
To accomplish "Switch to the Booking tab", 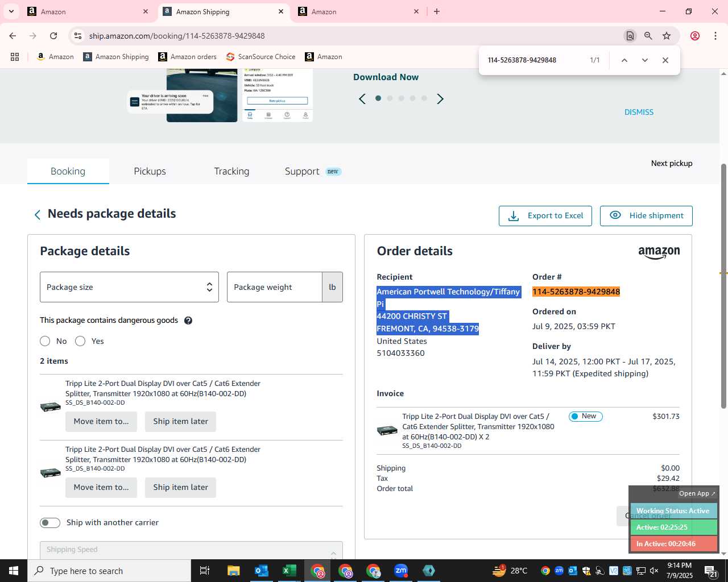I will 68,171.
